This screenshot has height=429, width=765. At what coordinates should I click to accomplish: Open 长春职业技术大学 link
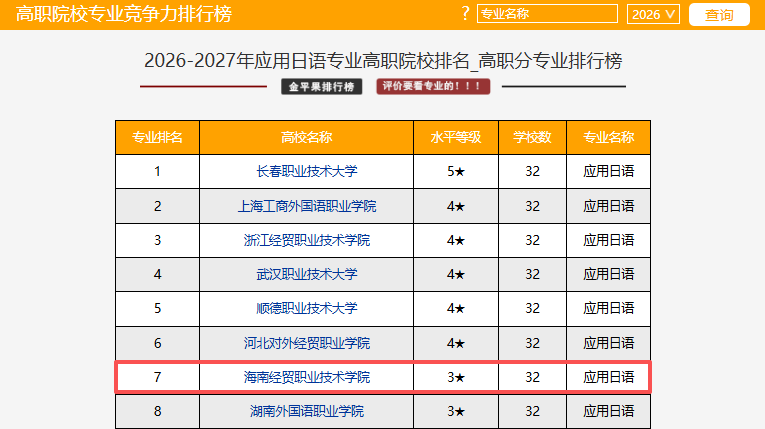tap(307, 171)
